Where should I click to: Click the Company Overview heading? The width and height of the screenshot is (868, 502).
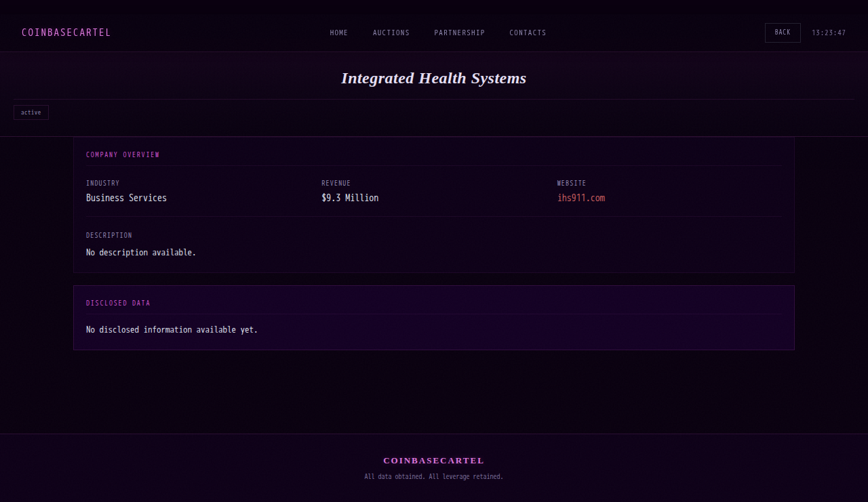coord(123,154)
